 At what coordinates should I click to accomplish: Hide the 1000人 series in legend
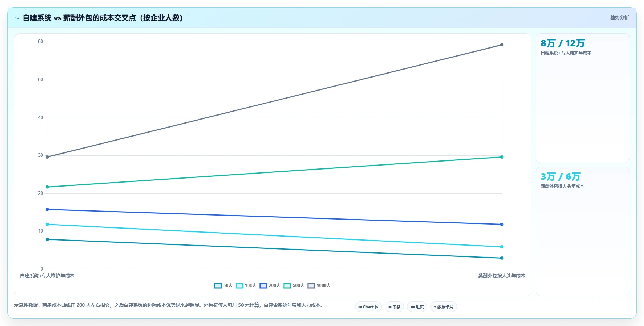click(319, 285)
